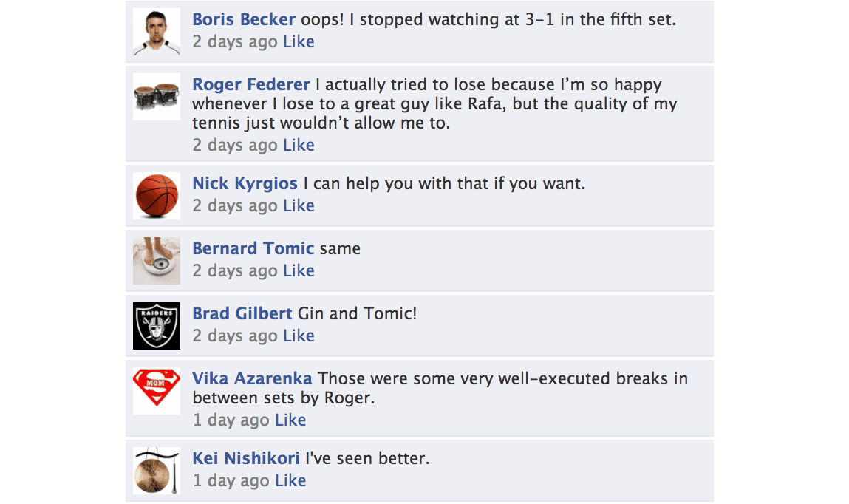Like the "Gin and Tomic!" comment
This screenshot has width=849, height=504.
click(x=299, y=336)
